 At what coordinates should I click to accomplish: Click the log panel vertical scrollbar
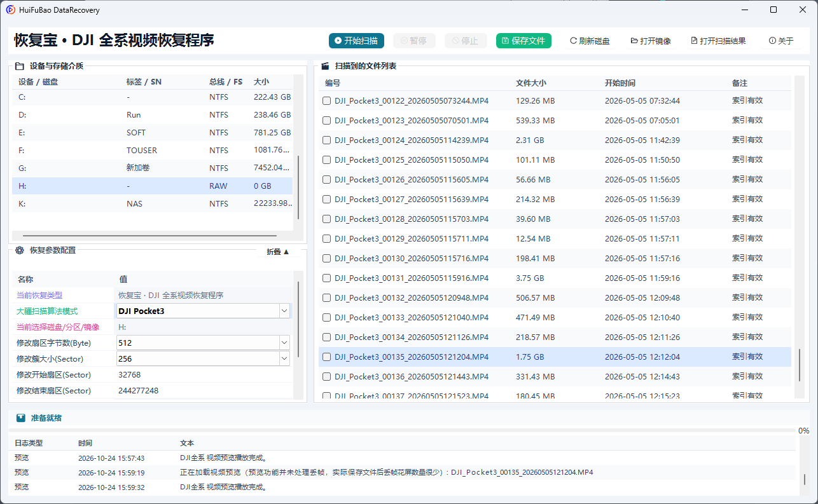pos(805,479)
